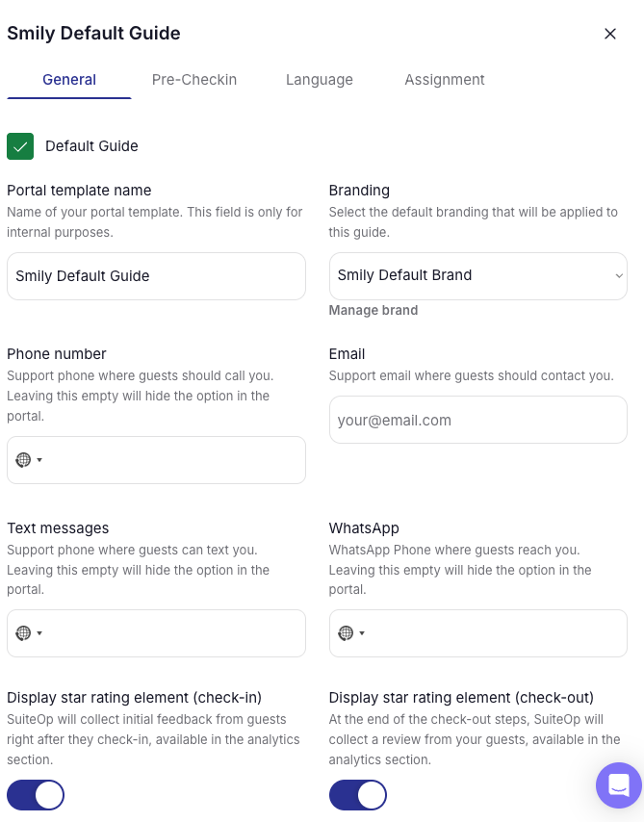644x822 pixels.
Task: Switch to the Pre-Checkin tab
Action: pyautogui.click(x=194, y=80)
